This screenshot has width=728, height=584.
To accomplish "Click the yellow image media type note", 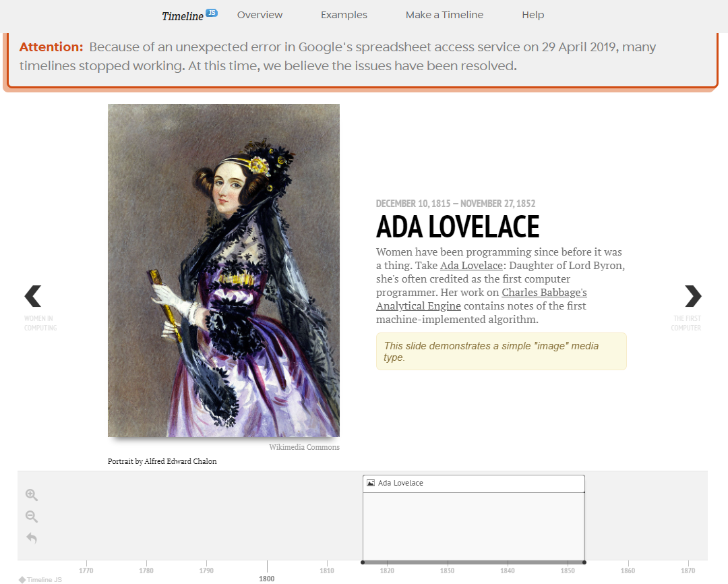I will (x=502, y=352).
